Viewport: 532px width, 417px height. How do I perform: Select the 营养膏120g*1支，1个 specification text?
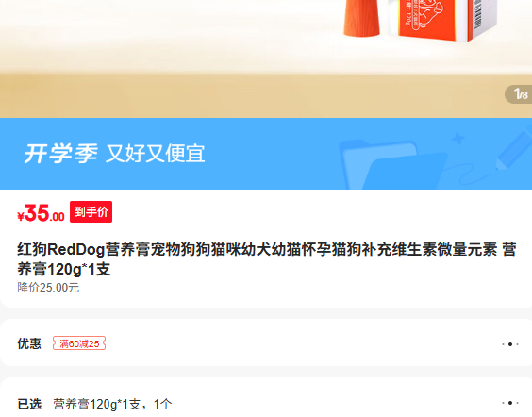tap(112, 404)
